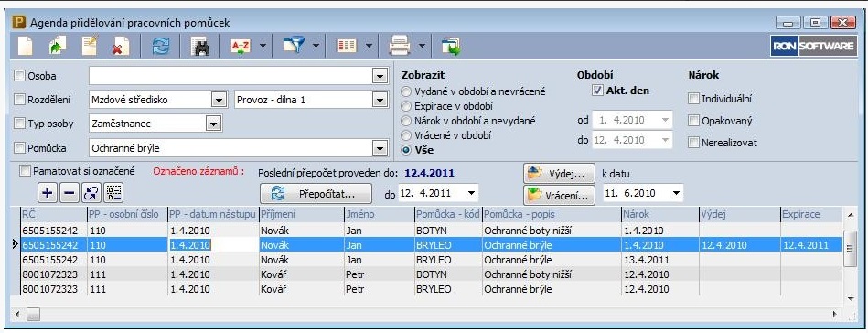The image size is (868, 333).
Task: Sort by the Nárok column header
Action: click(659, 214)
